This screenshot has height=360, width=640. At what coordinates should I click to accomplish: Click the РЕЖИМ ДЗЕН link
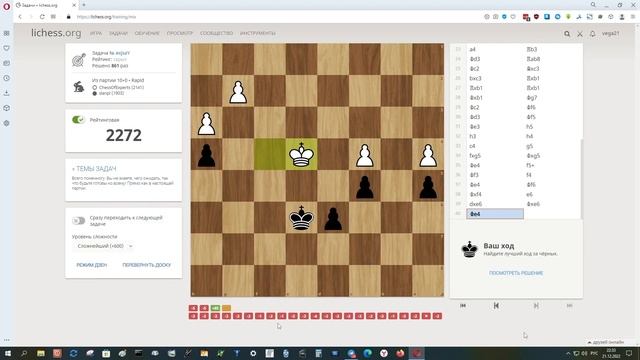tap(91, 265)
